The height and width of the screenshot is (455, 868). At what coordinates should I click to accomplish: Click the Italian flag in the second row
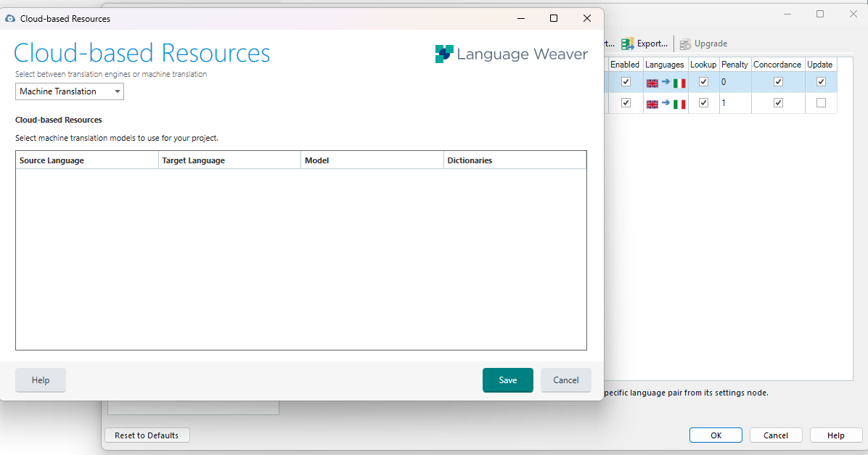point(679,103)
